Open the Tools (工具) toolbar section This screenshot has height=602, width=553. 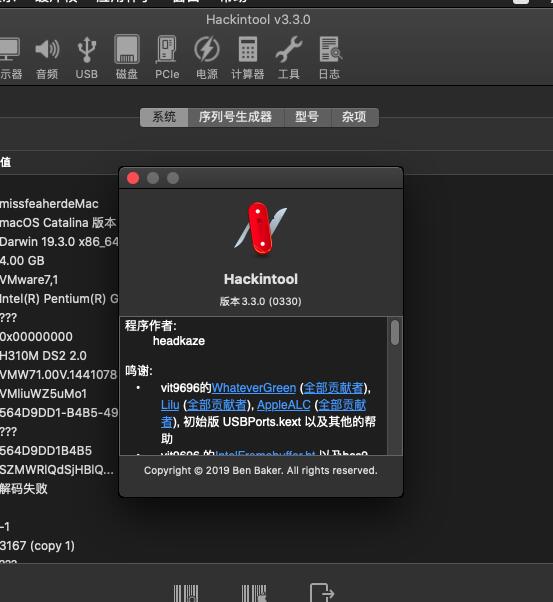coord(288,58)
